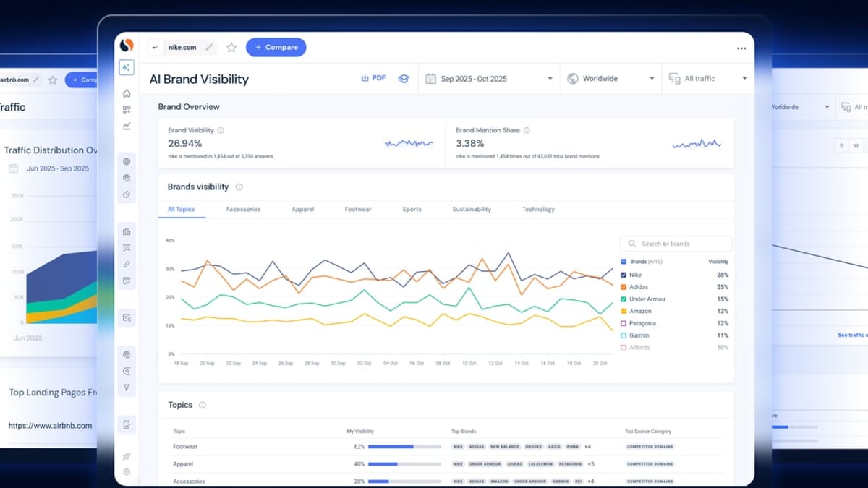Open the mobile document icon in the sidebar
868x488 pixels.
(x=127, y=424)
